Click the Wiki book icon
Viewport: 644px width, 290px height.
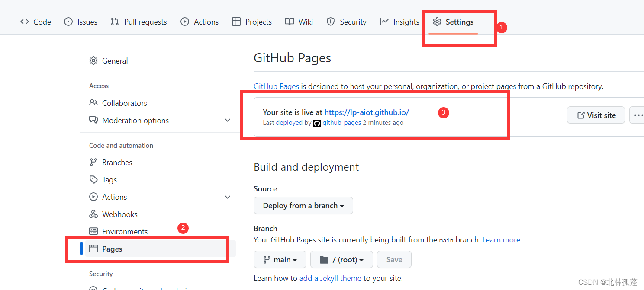click(x=290, y=22)
